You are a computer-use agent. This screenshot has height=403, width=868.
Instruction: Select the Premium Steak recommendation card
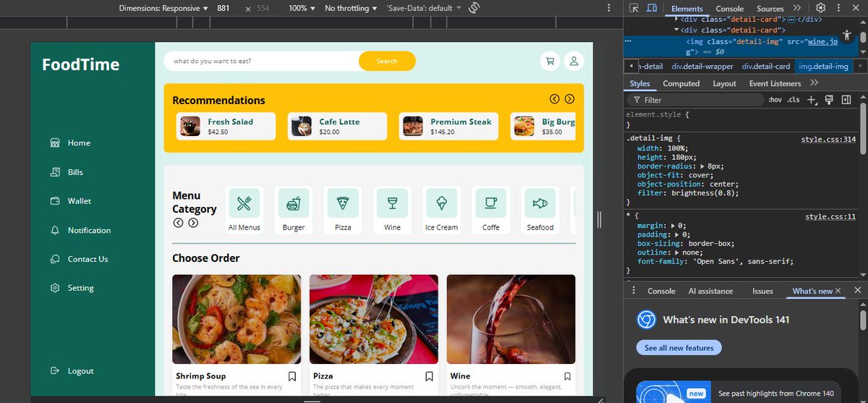(x=448, y=127)
